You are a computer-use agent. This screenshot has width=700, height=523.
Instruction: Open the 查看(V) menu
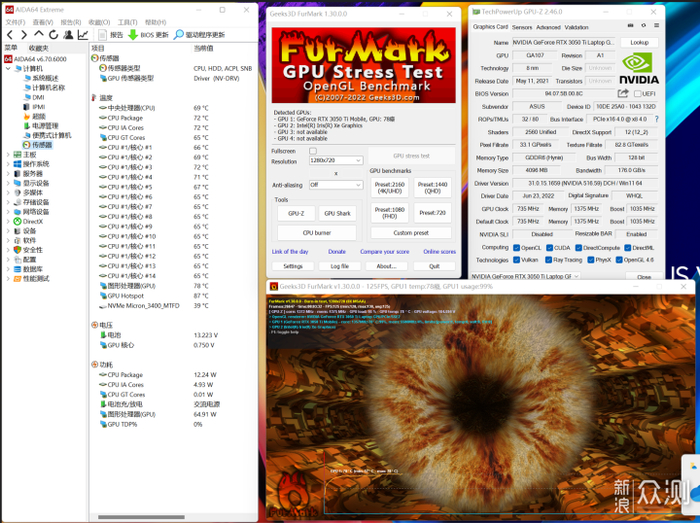[43, 22]
